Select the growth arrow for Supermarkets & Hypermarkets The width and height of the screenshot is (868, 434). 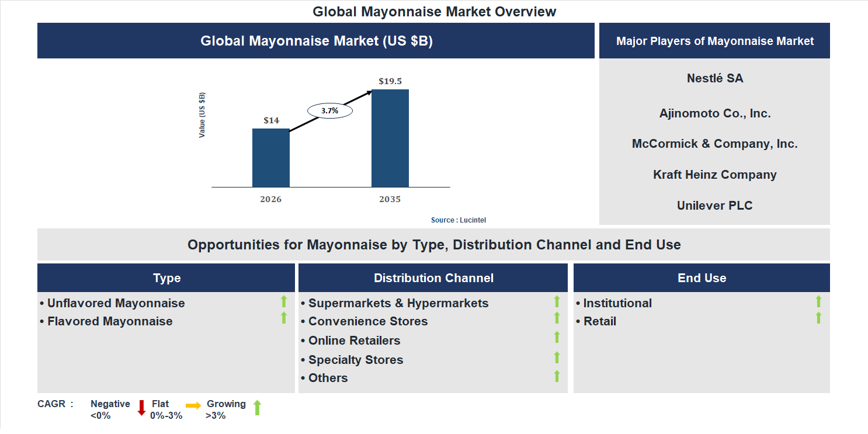pos(556,302)
